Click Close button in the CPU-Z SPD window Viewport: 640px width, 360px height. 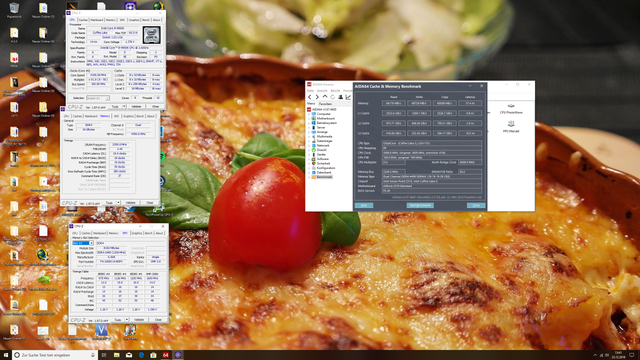(158, 320)
